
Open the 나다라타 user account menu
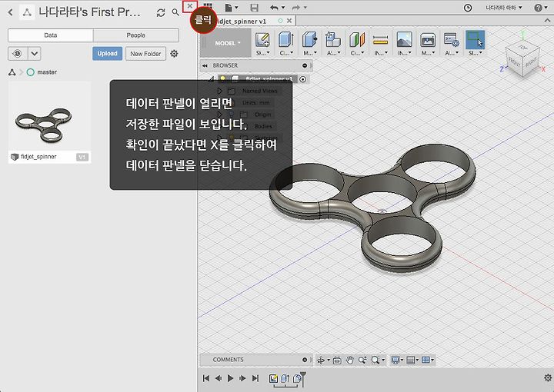coord(504,8)
